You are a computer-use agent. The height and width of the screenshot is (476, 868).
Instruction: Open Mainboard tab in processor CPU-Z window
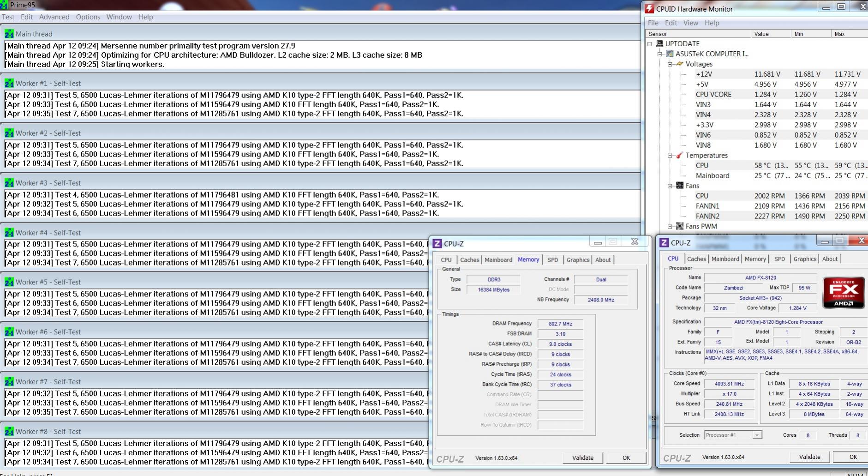point(725,259)
